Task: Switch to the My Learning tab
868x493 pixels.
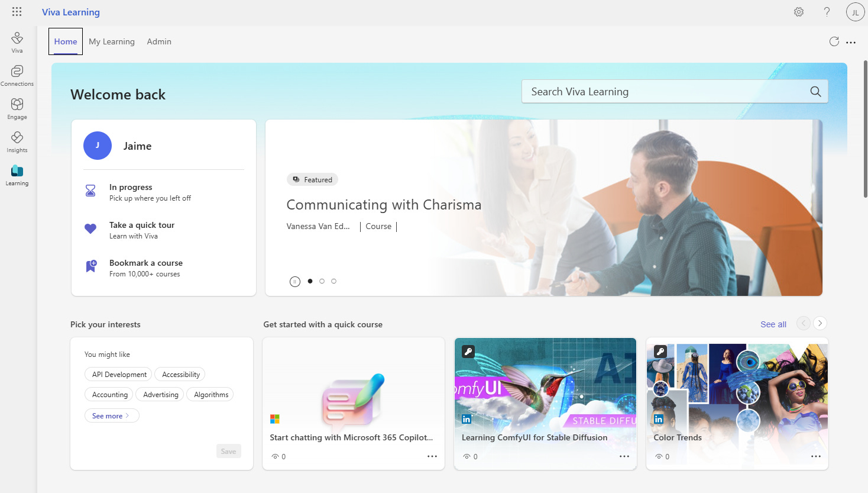Action: [112, 41]
